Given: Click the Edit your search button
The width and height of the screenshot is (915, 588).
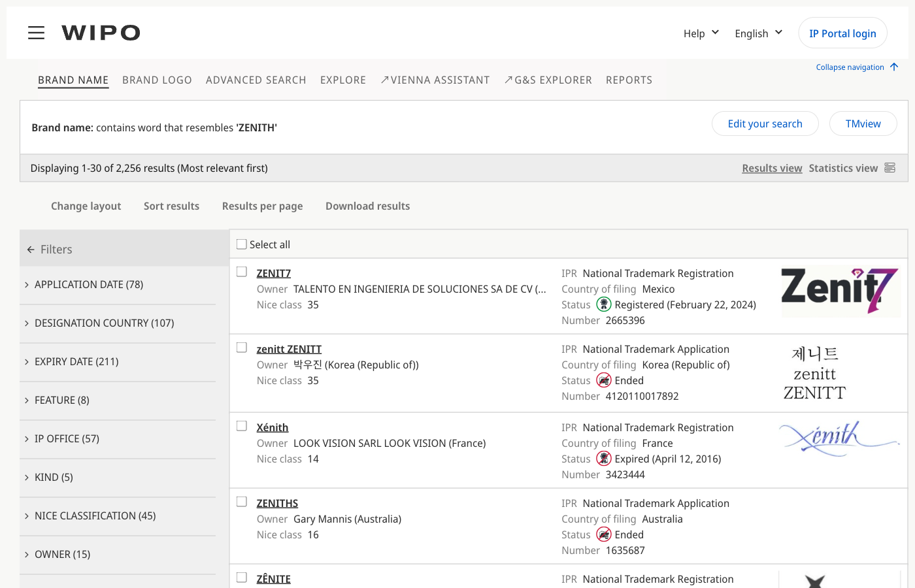Looking at the screenshot, I should pos(765,123).
